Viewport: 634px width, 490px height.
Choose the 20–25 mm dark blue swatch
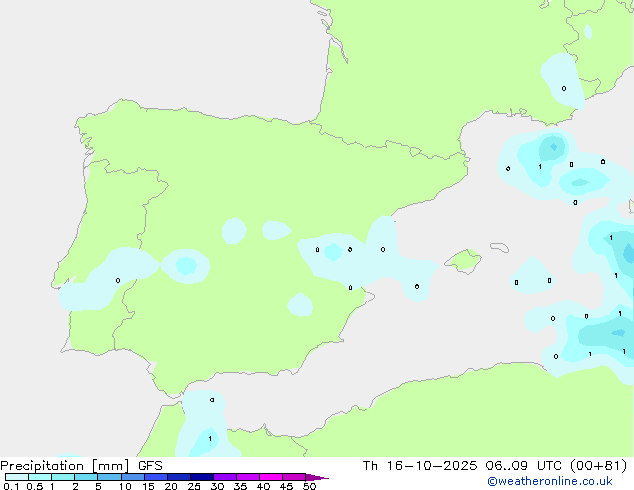click(x=179, y=477)
